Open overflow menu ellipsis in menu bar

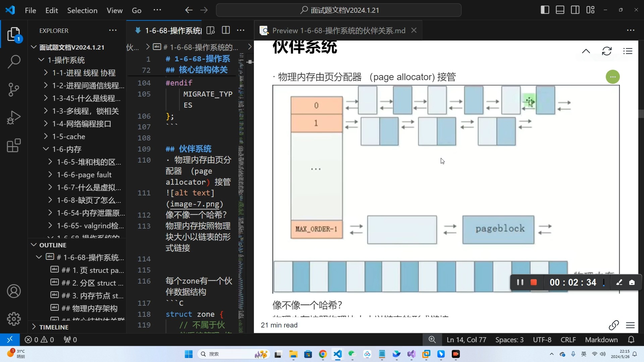(x=157, y=10)
